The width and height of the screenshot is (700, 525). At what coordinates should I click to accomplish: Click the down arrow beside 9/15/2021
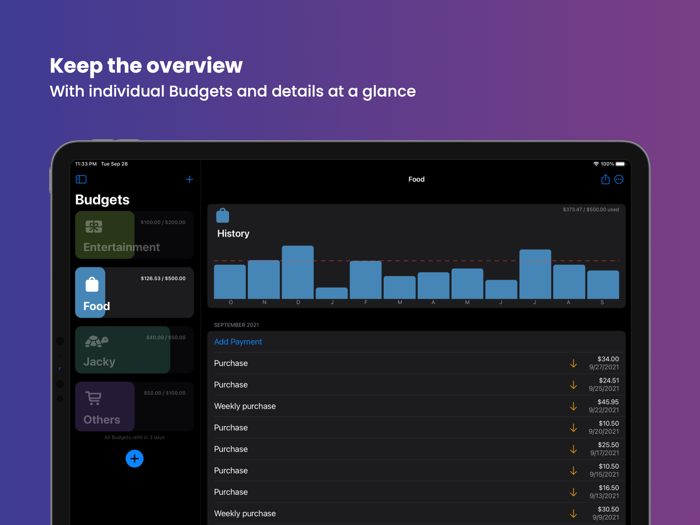tap(573, 471)
